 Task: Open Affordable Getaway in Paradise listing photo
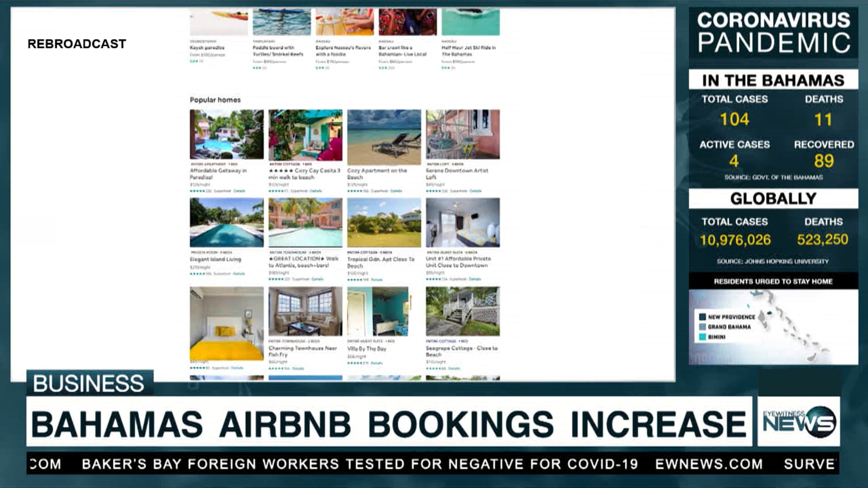tap(226, 134)
